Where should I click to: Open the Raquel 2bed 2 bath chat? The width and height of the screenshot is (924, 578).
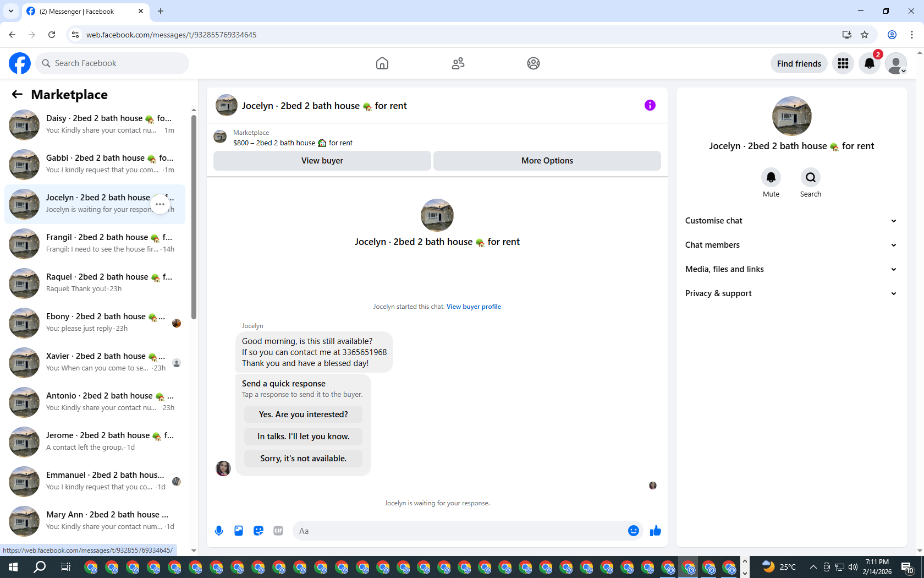[x=95, y=283]
